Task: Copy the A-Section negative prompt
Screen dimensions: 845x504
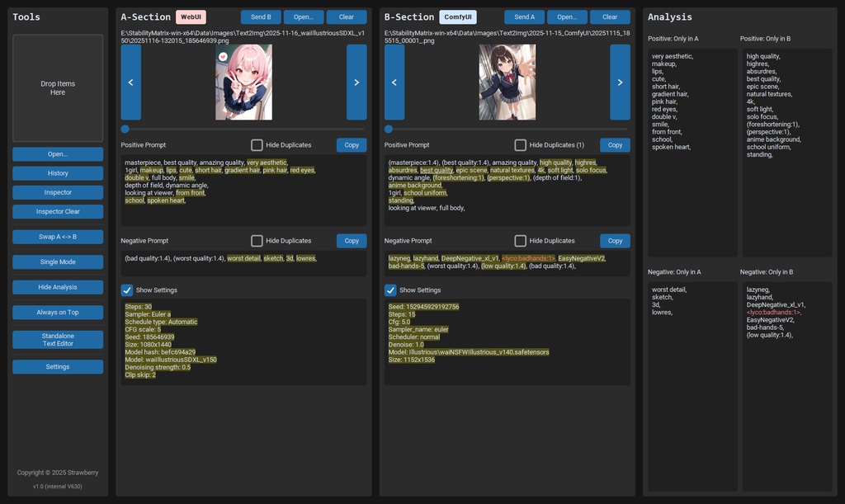Action: [352, 240]
